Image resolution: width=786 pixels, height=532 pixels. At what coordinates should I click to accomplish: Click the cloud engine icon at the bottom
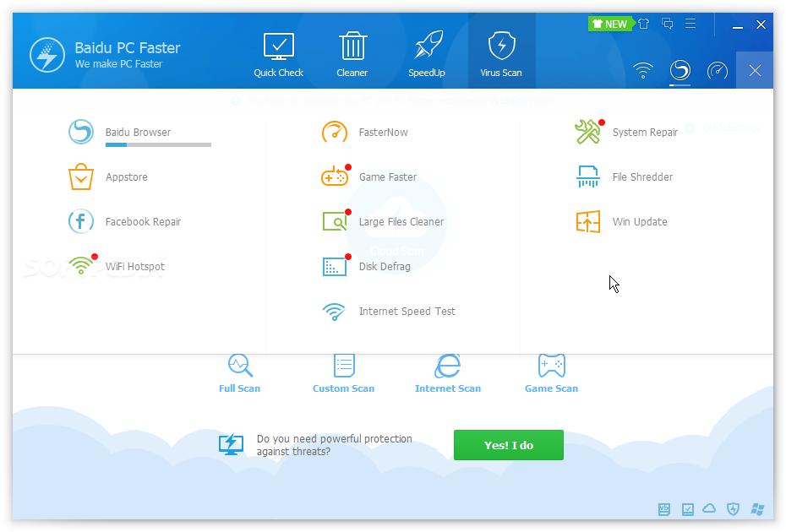click(709, 509)
